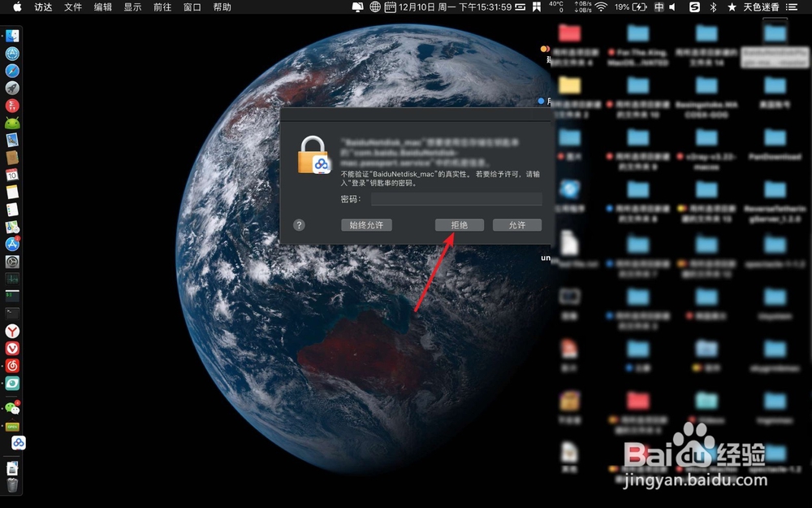Select the red folder at top of desktop

click(570, 33)
